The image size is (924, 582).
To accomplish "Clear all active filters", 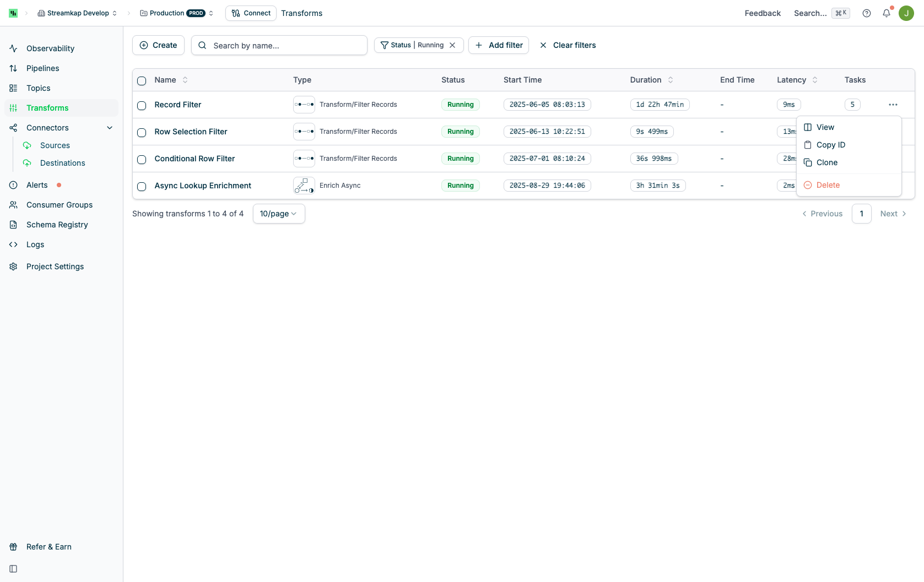I will [x=568, y=45].
